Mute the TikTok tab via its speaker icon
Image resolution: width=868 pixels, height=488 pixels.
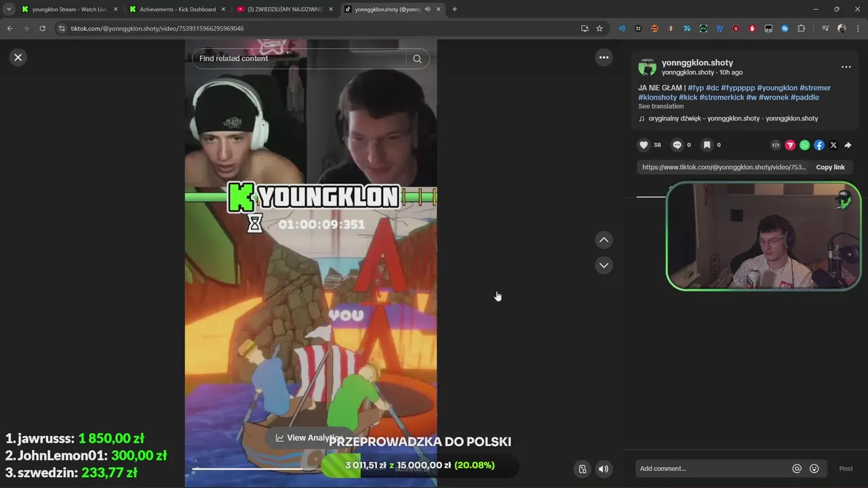coord(428,9)
